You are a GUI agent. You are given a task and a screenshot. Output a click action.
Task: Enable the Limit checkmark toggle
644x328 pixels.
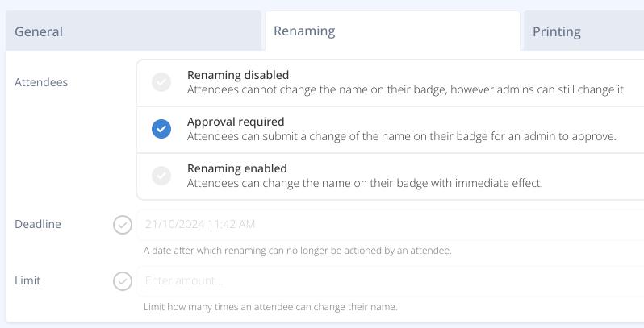click(x=123, y=281)
